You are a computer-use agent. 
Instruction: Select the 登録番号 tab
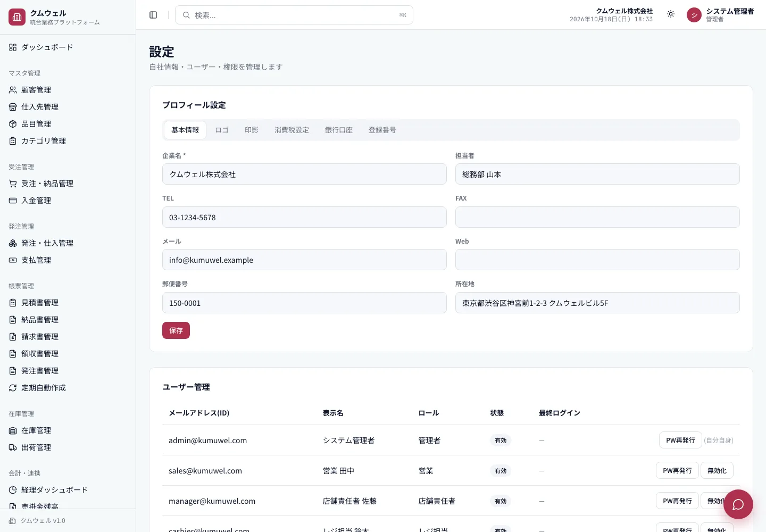382,130
